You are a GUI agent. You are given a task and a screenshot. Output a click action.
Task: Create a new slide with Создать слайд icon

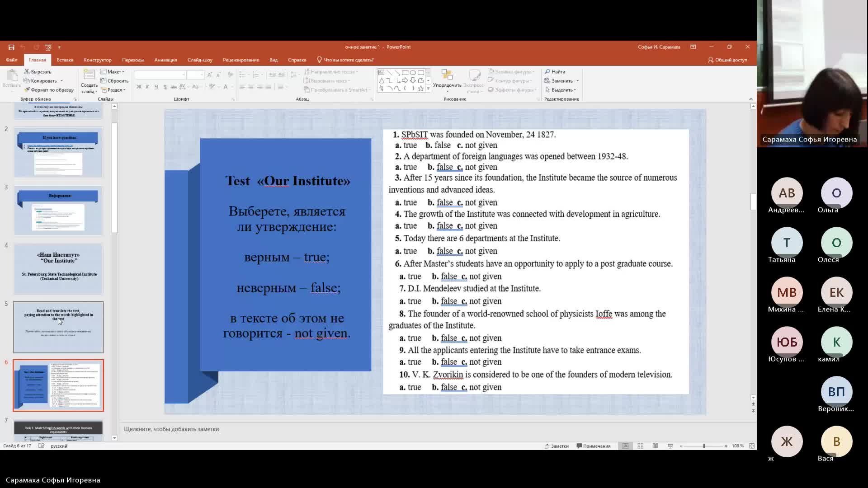89,75
